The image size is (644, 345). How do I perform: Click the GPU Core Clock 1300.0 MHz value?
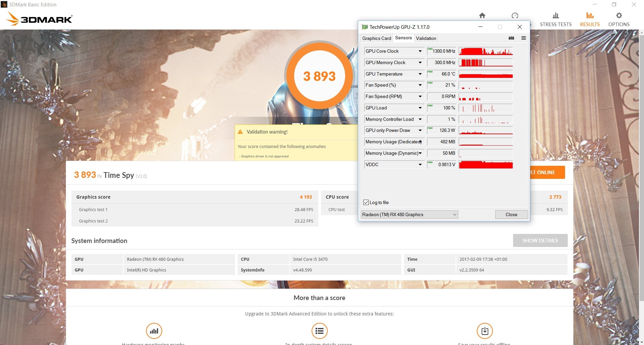coord(442,51)
